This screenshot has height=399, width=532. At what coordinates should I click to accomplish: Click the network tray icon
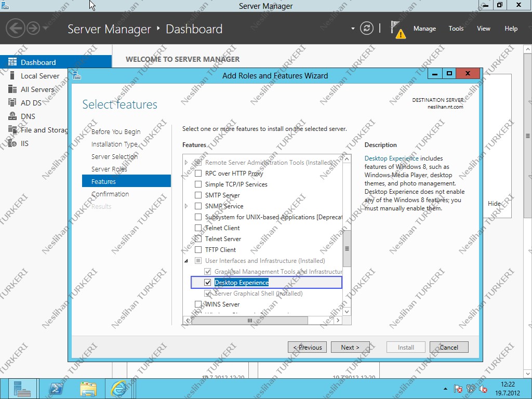471,389
